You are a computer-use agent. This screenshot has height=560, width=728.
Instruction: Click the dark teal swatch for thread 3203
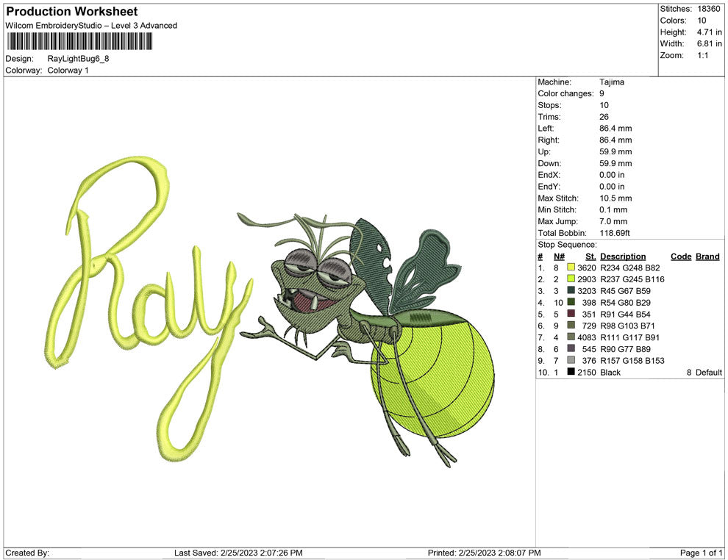click(571, 290)
